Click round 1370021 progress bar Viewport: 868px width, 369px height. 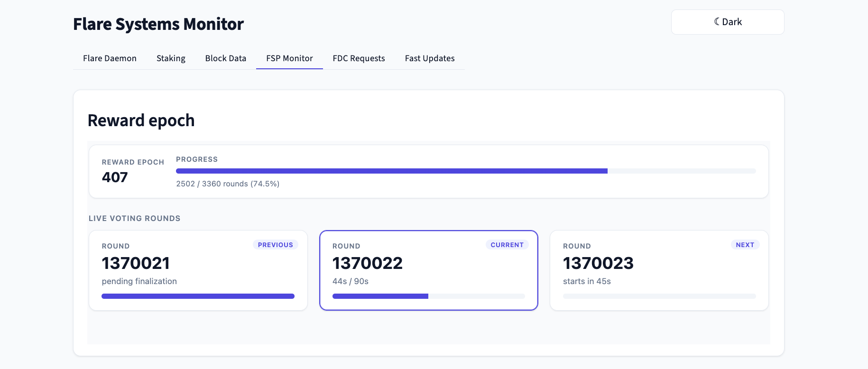(198, 296)
